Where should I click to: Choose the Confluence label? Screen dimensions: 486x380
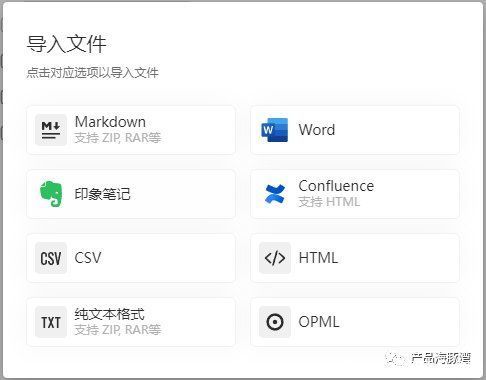(x=336, y=186)
